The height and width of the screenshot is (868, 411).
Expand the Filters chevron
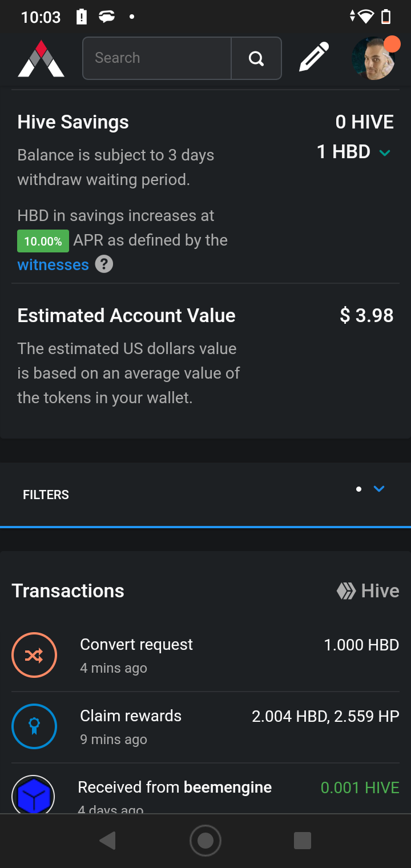(x=379, y=489)
